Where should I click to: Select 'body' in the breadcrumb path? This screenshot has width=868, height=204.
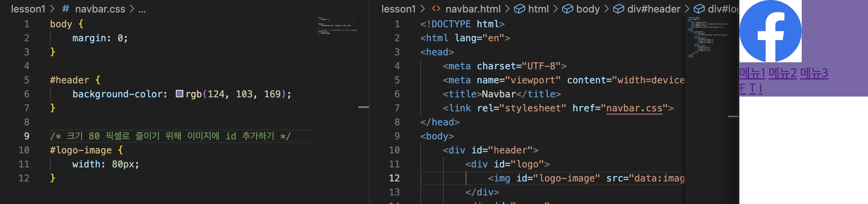(588, 9)
